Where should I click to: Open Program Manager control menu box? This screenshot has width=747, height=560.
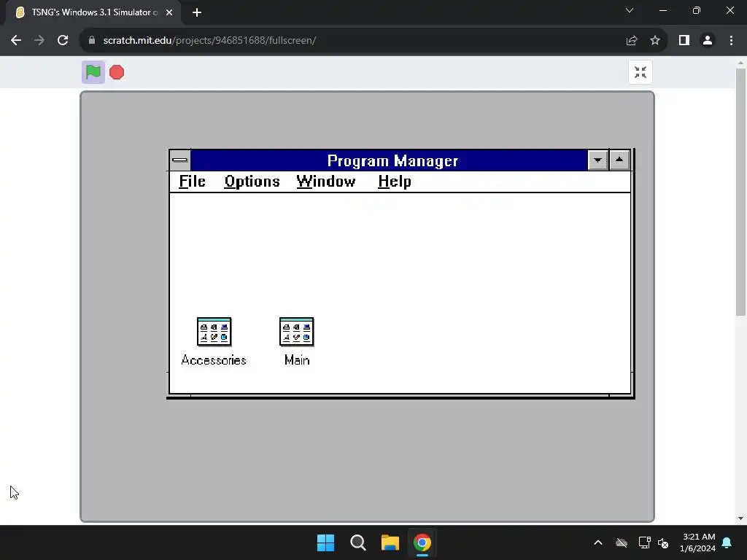click(x=180, y=160)
